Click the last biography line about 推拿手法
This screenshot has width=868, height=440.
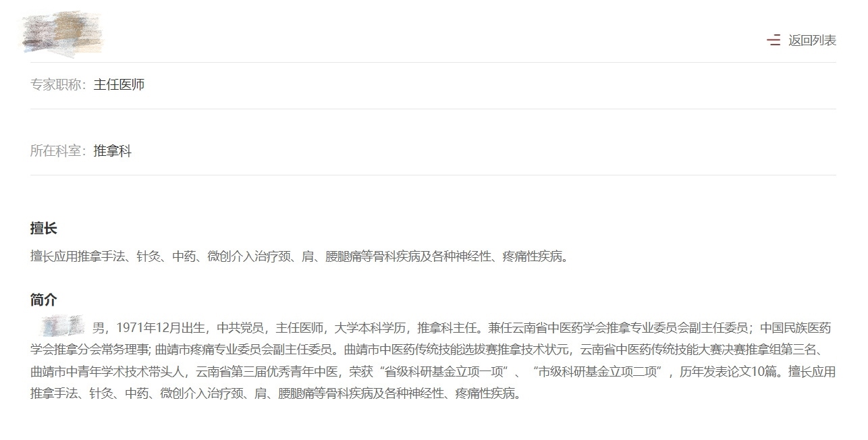click(x=276, y=393)
